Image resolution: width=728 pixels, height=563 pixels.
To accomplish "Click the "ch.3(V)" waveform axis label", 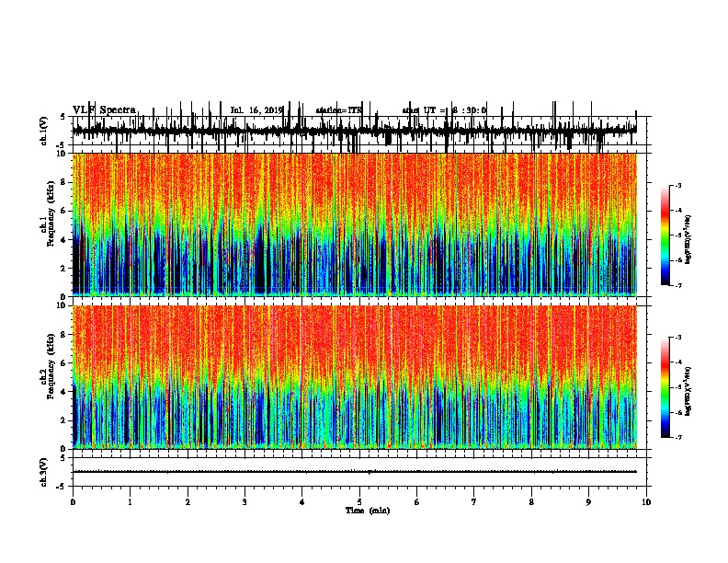I will click(x=44, y=472).
